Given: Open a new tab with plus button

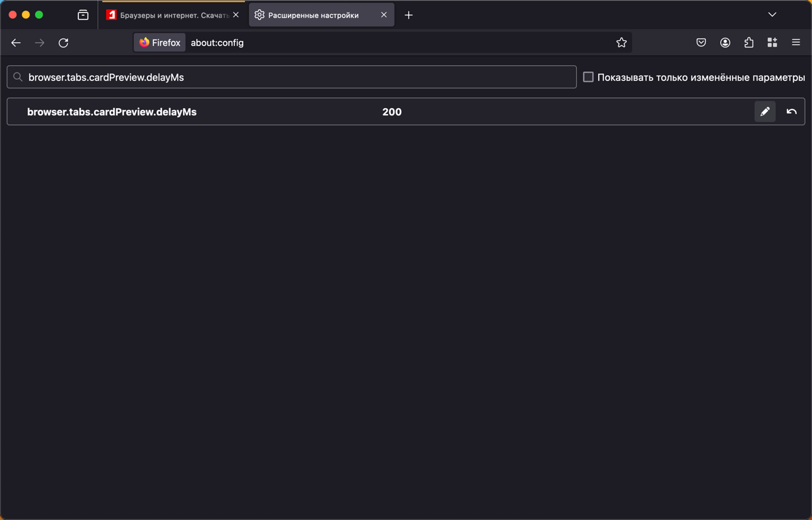Looking at the screenshot, I should tap(408, 15).
